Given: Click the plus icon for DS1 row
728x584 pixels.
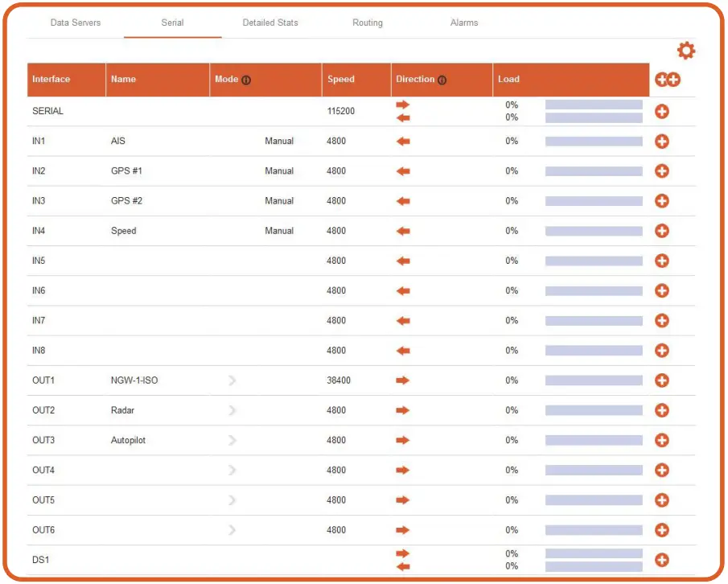Looking at the screenshot, I should tap(662, 560).
